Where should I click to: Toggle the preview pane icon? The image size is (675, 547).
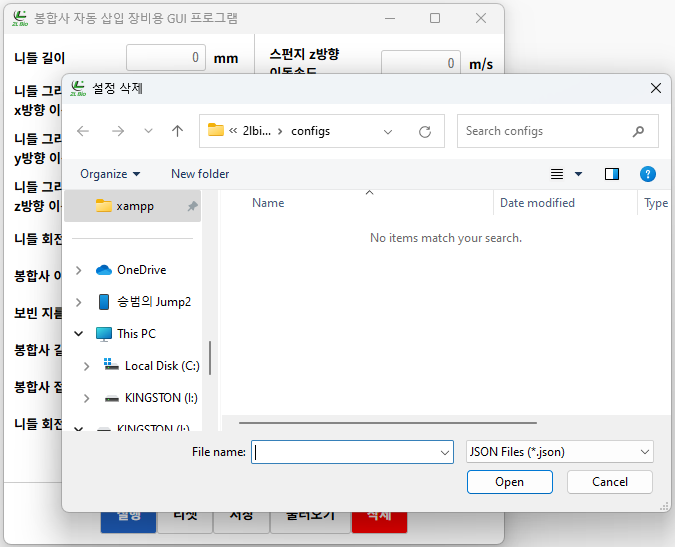pyautogui.click(x=612, y=174)
